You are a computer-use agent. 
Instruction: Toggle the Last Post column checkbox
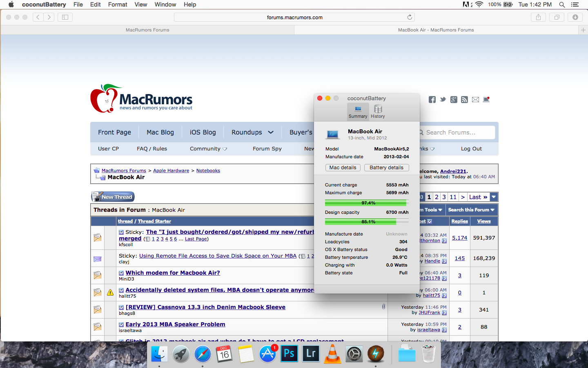pyautogui.click(x=429, y=221)
